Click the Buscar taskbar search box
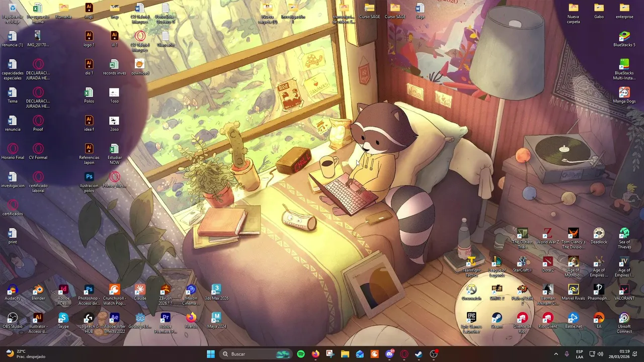 tap(256, 354)
